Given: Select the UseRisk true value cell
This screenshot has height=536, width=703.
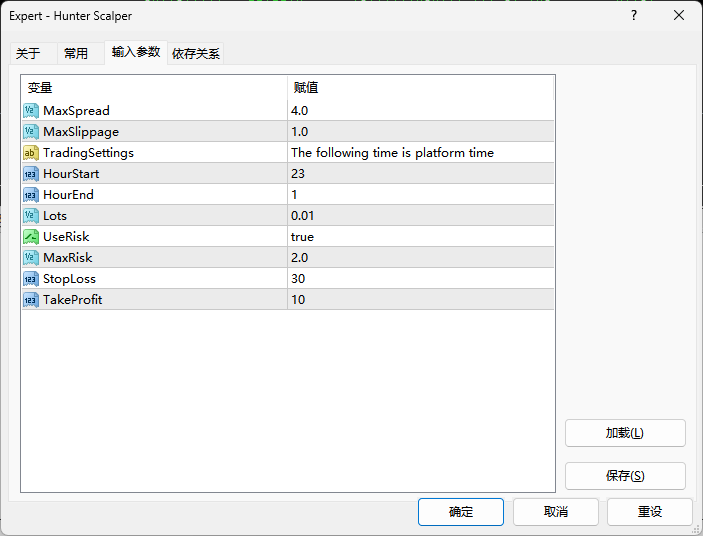Looking at the screenshot, I should [420, 237].
